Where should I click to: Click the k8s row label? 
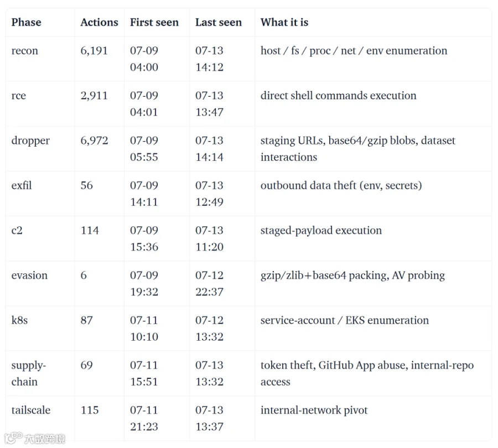(x=20, y=320)
